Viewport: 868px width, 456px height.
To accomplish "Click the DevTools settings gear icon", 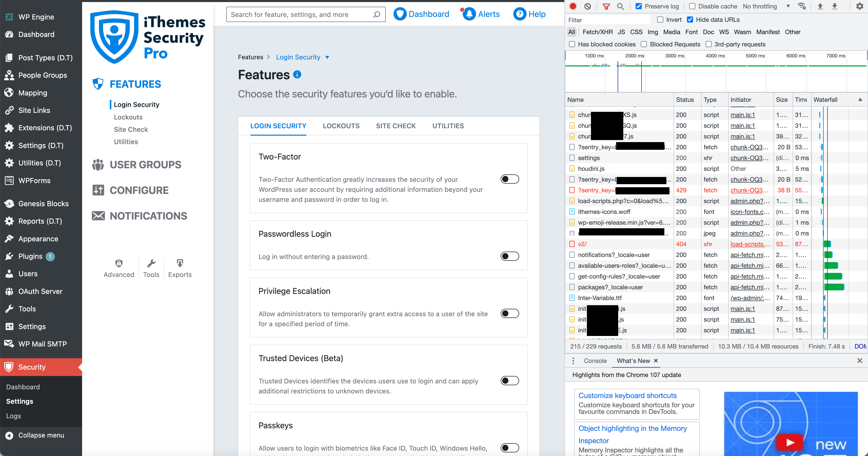I will [x=860, y=6].
